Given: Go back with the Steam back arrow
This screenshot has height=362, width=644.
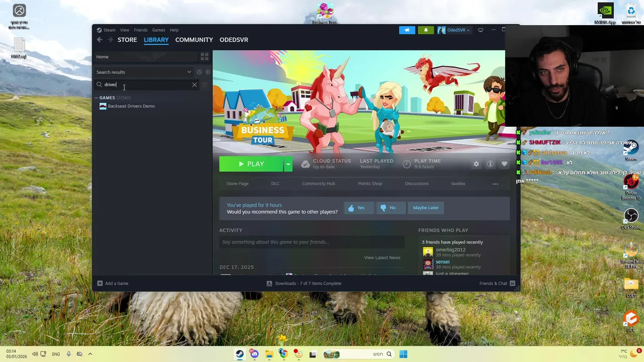Looking at the screenshot, I should pyautogui.click(x=100, y=40).
